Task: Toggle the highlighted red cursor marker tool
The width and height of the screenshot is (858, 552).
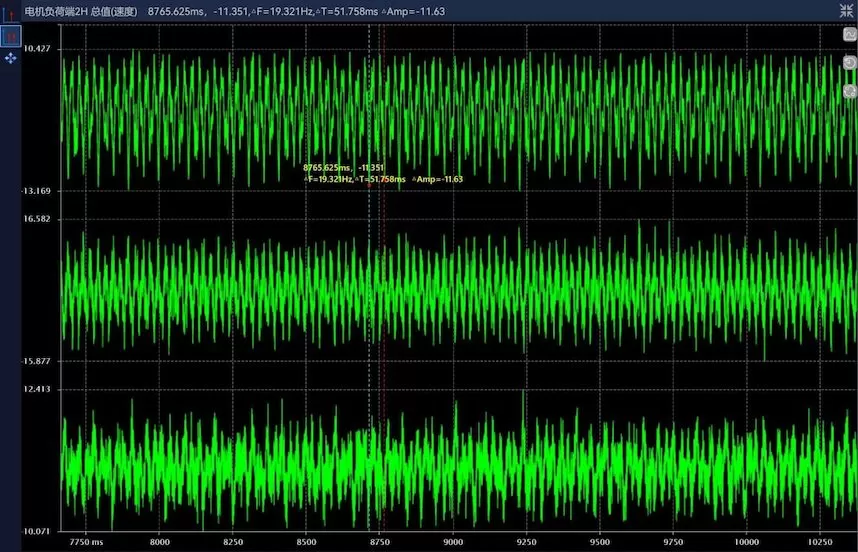Action: coord(10,36)
